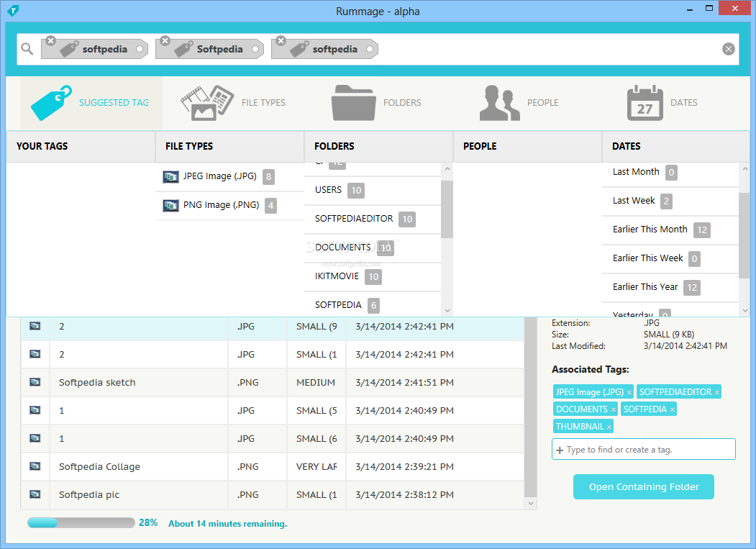The width and height of the screenshot is (756, 549).
Task: Select the People silhouettes tab icon
Action: (499, 103)
